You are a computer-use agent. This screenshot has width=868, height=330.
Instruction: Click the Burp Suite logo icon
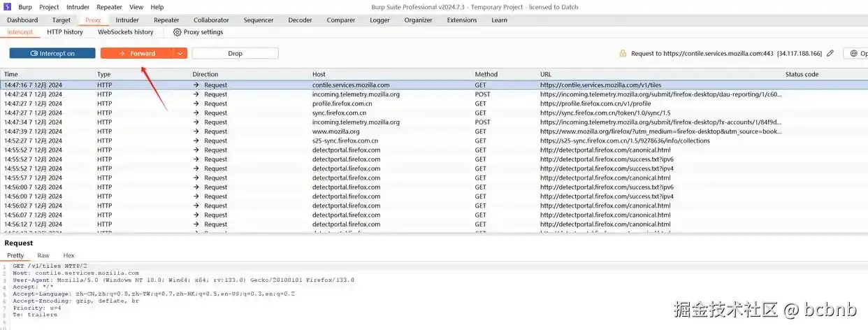[x=7, y=7]
